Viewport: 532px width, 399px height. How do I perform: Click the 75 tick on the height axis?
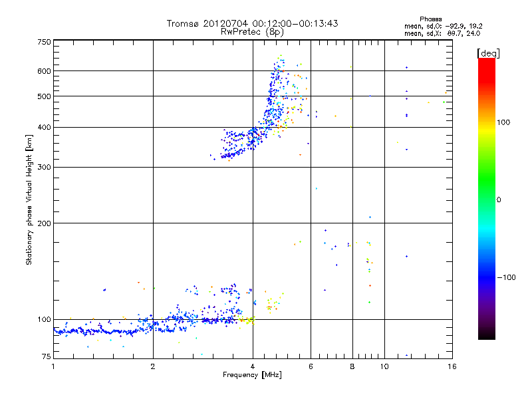(45, 357)
